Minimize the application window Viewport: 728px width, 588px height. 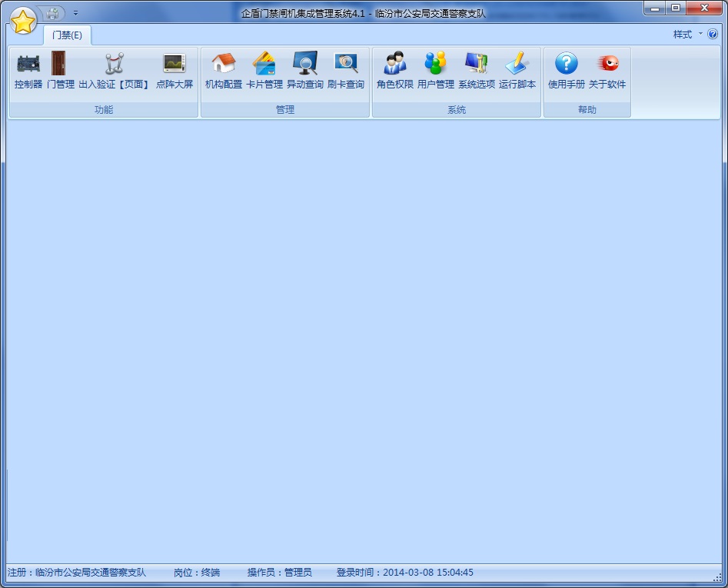point(655,8)
